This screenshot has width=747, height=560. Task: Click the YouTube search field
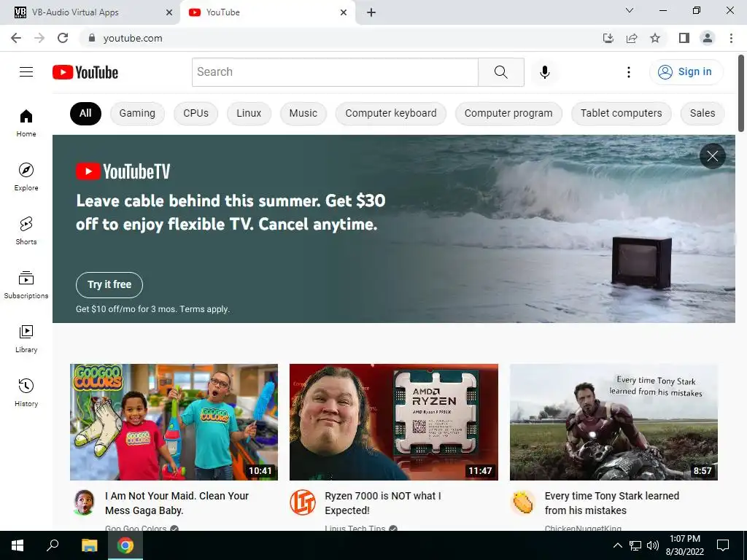point(335,72)
